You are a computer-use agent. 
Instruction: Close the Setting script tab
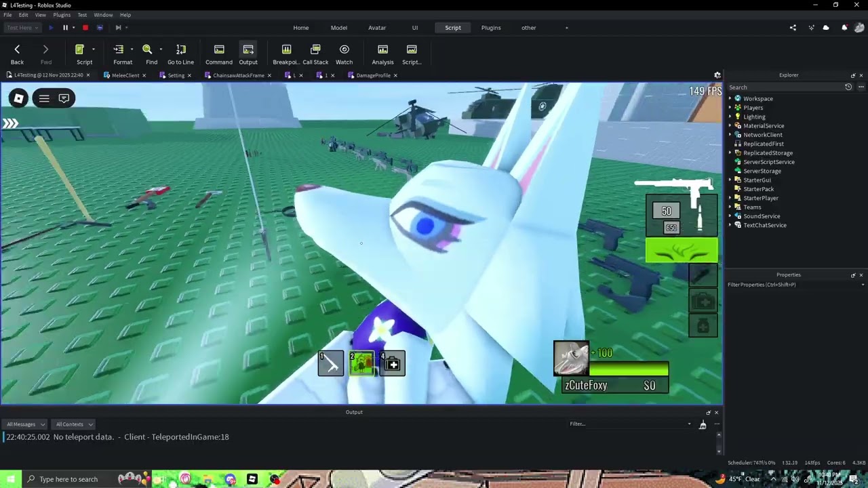point(189,75)
